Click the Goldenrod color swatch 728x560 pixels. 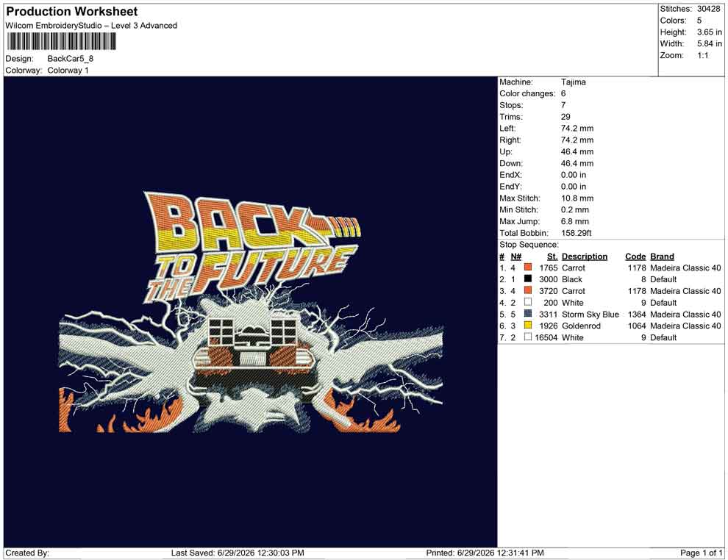[x=528, y=326]
